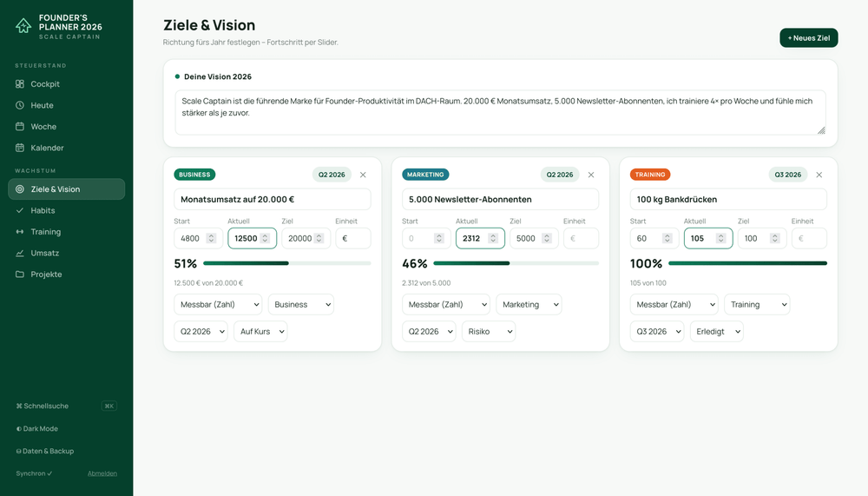Click the + Neues Ziel button
868x496 pixels.
[x=809, y=38]
